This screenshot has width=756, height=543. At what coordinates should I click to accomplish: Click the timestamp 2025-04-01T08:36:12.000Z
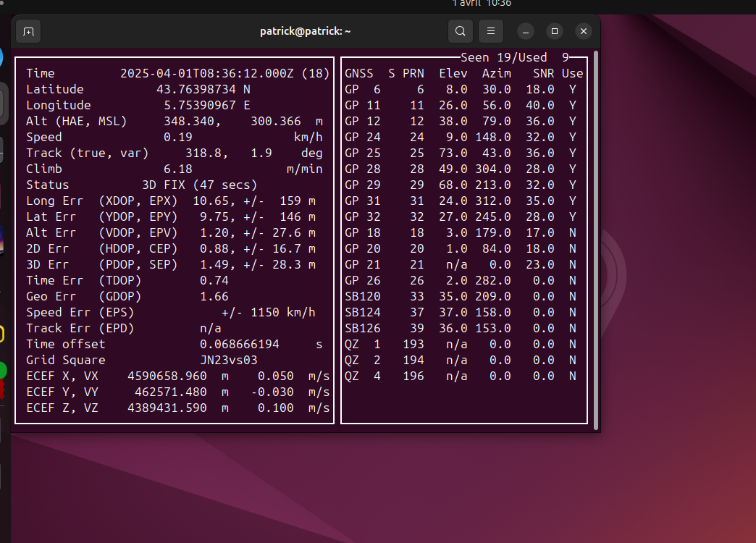(x=207, y=73)
